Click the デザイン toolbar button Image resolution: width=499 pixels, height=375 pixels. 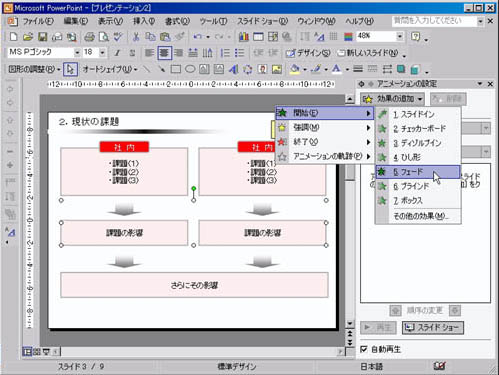308,53
